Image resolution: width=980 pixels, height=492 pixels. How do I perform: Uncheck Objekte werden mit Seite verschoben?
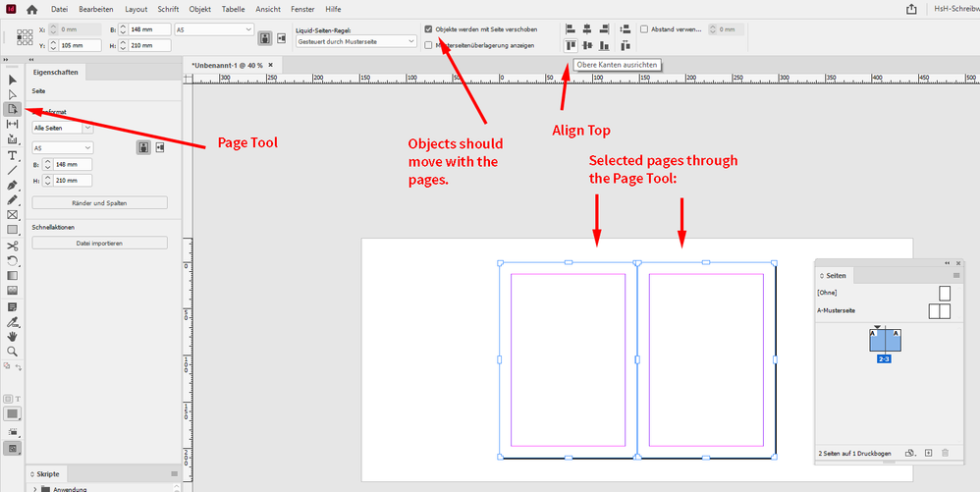[428, 29]
